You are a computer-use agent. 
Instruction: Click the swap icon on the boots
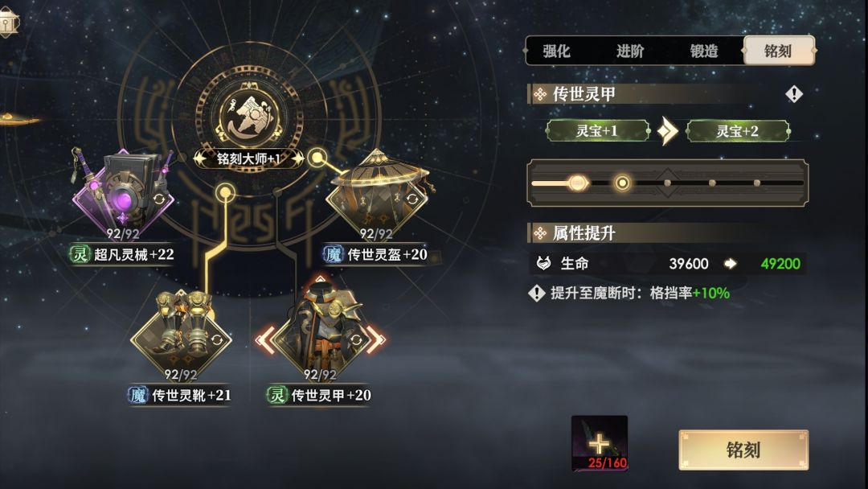click(216, 339)
